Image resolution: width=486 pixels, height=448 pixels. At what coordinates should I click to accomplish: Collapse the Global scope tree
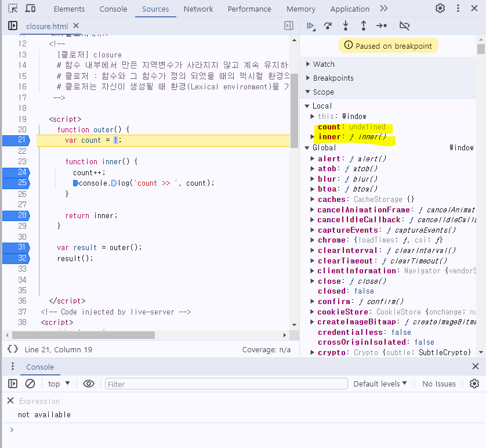tap(307, 148)
